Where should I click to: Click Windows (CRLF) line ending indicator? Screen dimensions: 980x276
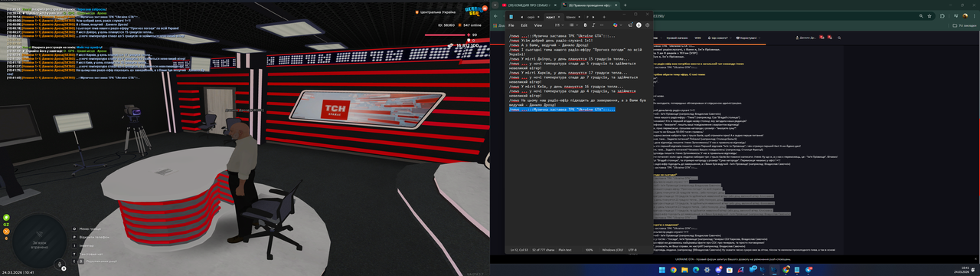612,250
